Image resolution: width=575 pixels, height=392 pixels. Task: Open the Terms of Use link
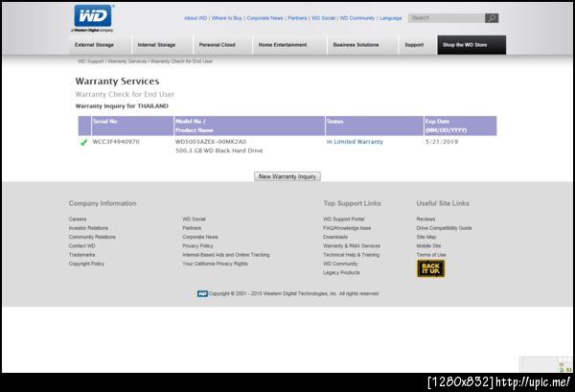point(431,255)
